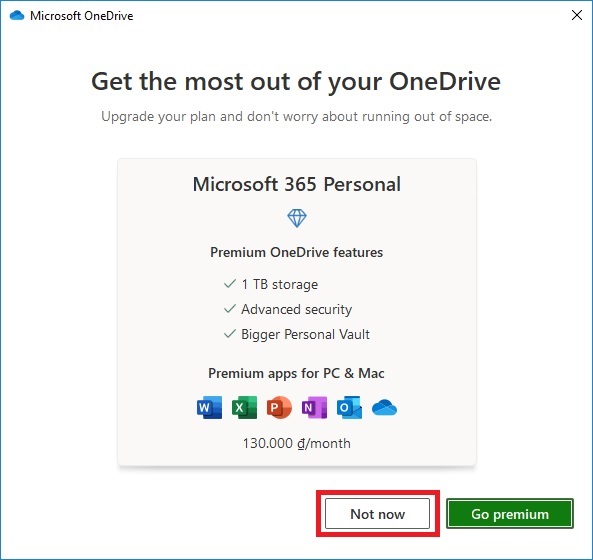
Task: Click the PowerPoint app icon
Action: [x=279, y=408]
